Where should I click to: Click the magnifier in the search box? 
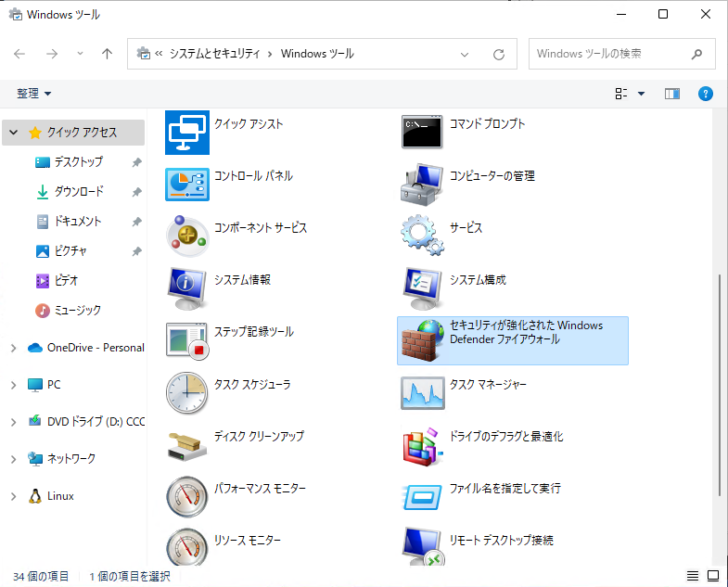(696, 55)
